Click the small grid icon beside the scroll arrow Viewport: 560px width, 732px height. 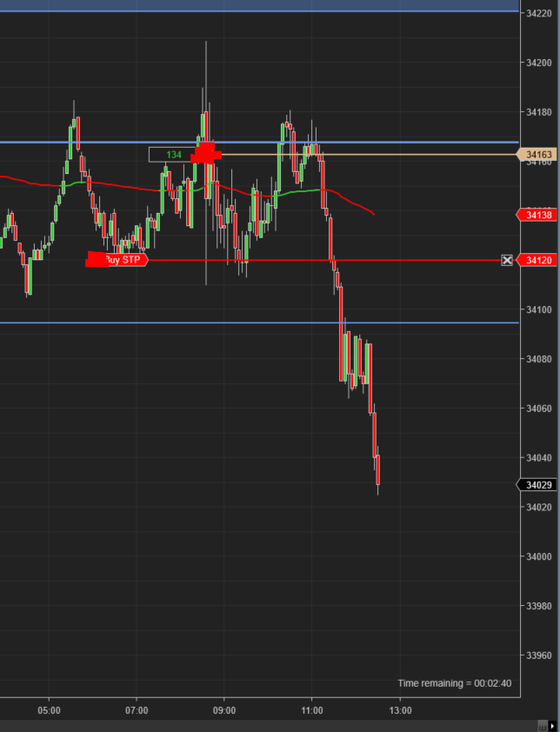pos(541,725)
